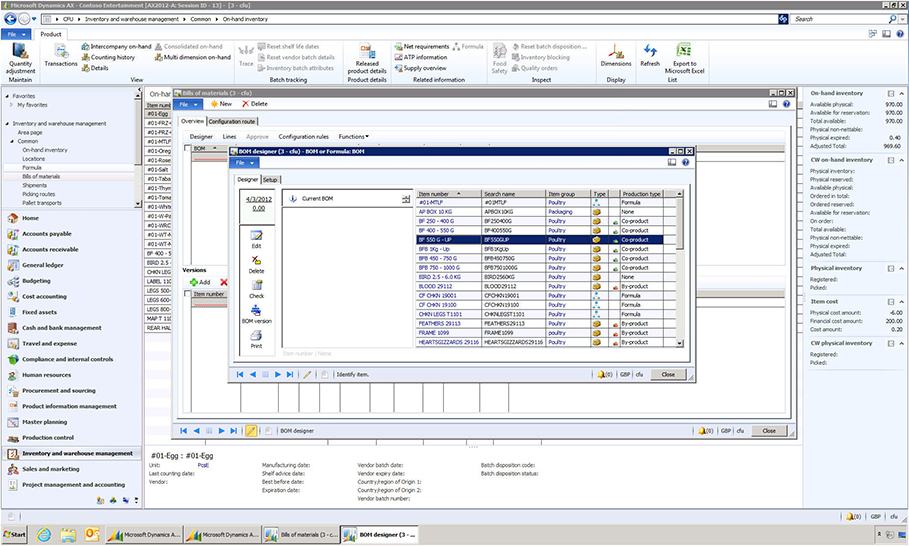Image resolution: width=909 pixels, height=546 pixels.
Task: Click Lines menu item
Action: click(x=230, y=137)
